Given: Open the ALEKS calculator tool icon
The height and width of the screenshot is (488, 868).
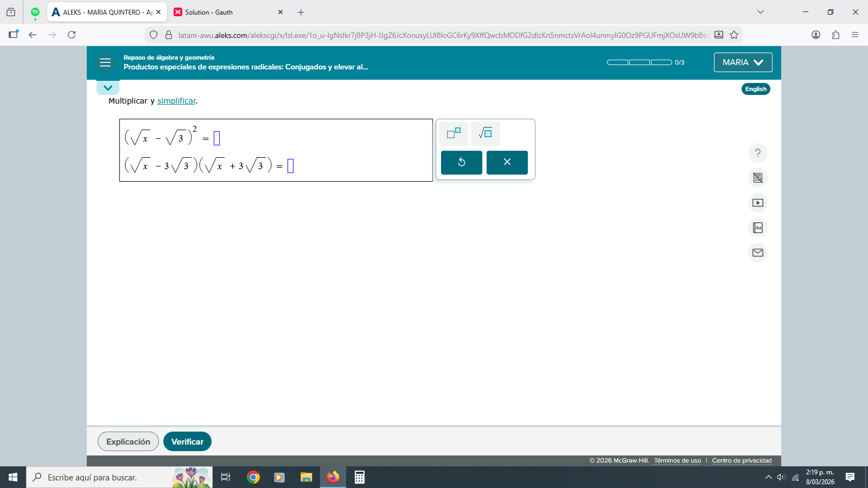Looking at the screenshot, I should [x=757, y=178].
